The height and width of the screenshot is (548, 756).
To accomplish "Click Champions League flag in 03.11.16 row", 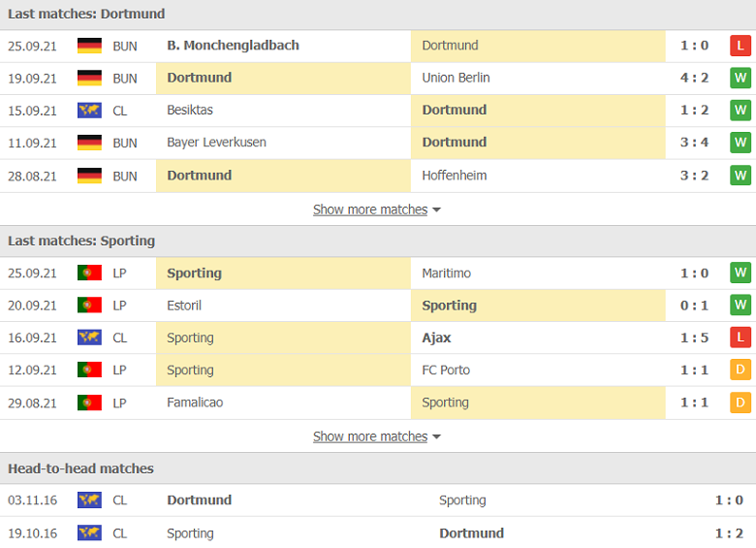I will click(89, 500).
